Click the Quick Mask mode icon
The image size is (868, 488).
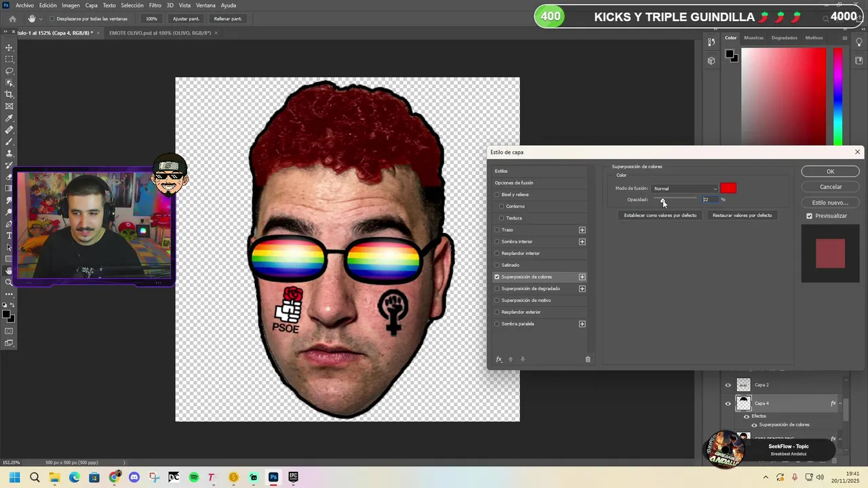[x=9, y=331]
